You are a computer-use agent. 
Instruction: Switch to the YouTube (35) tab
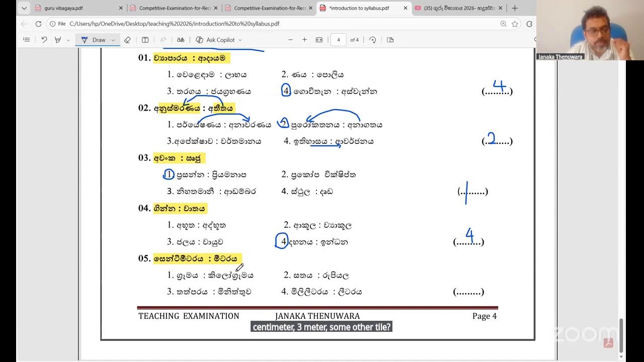(x=458, y=8)
